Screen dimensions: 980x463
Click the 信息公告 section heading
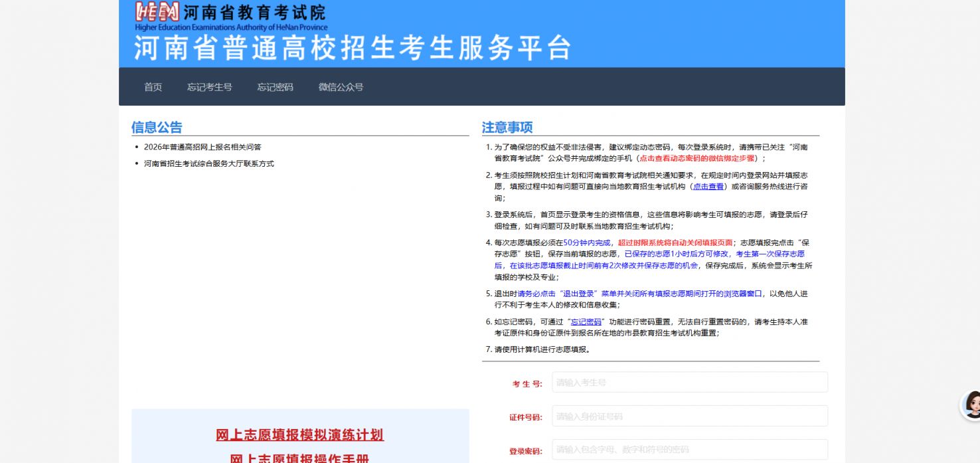pyautogui.click(x=157, y=128)
